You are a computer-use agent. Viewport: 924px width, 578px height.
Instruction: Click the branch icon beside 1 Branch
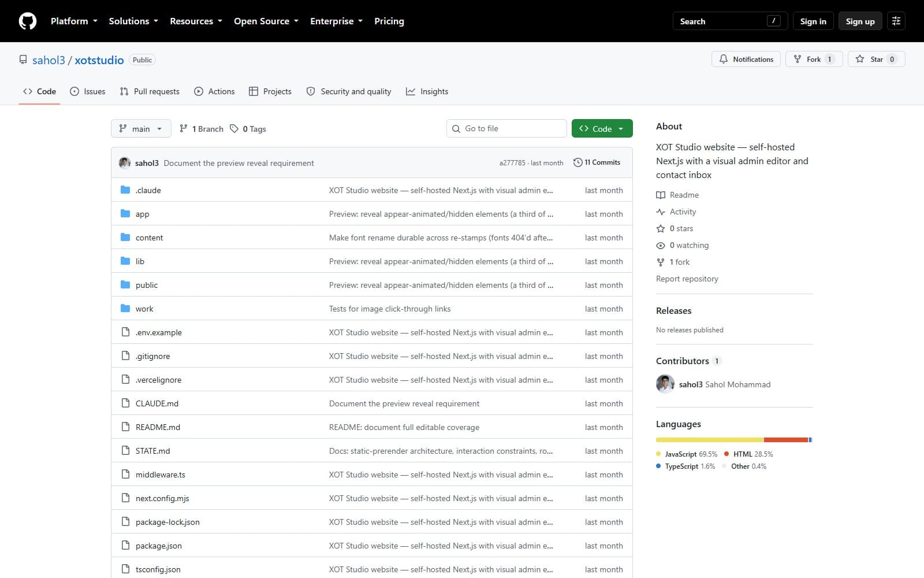[x=184, y=128]
